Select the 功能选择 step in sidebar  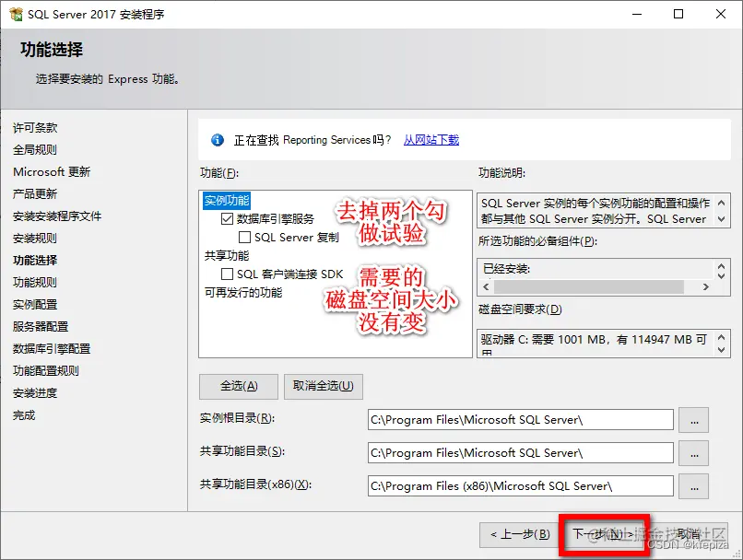pyautogui.click(x=35, y=261)
